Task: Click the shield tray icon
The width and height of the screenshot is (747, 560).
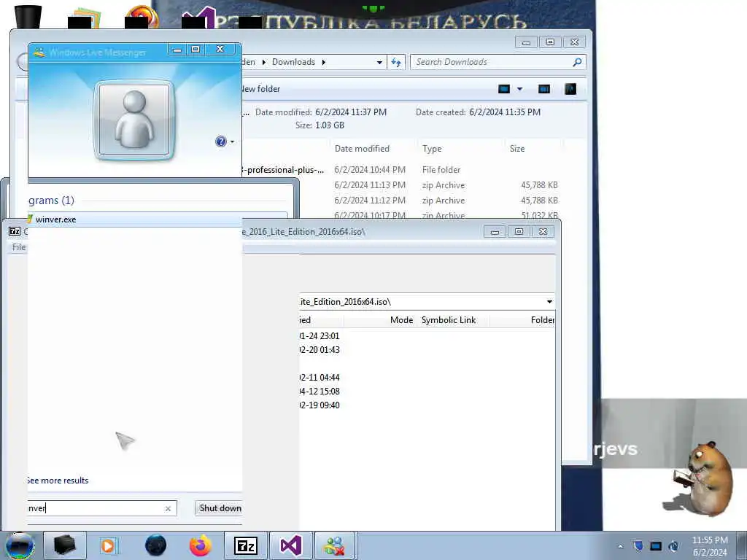Action: coord(638,546)
